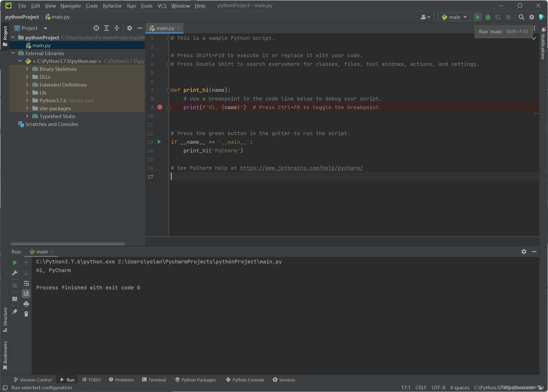Open Search Everywhere magnifier icon
Viewport: 548px width, 392px height.
[x=521, y=17]
